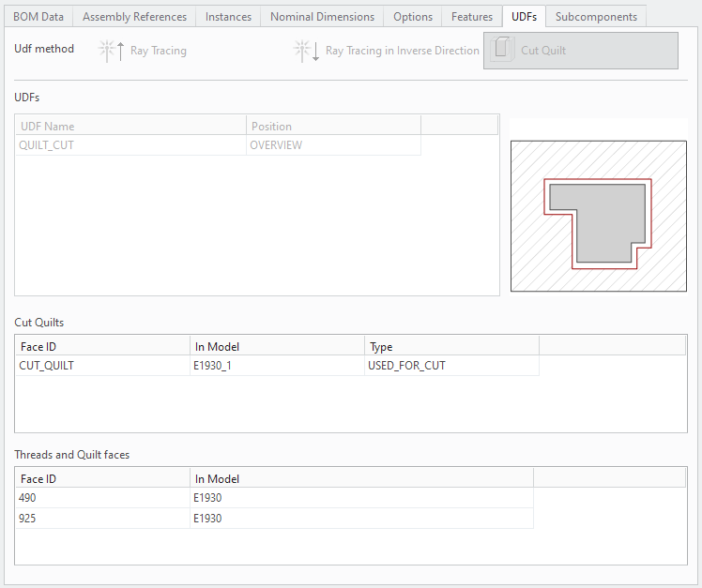Click the Cut Quilt cube icon
Image resolution: width=702 pixels, height=588 pixels.
[501, 49]
